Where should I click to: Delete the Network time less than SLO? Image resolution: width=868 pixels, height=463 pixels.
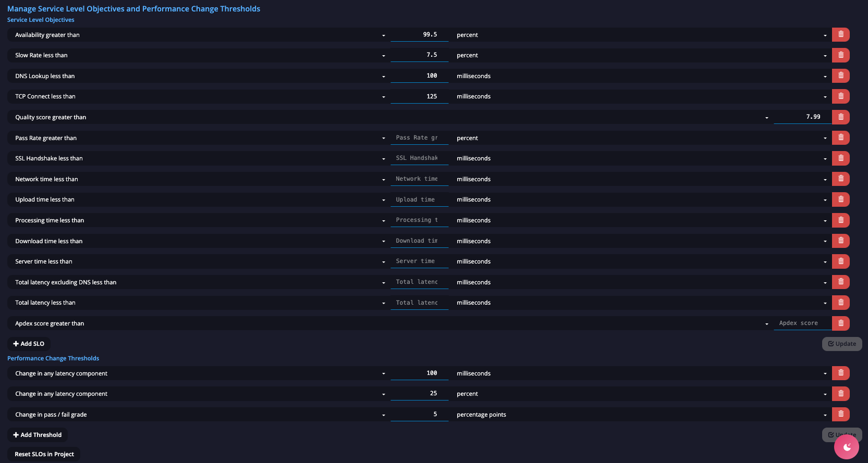(x=840, y=179)
